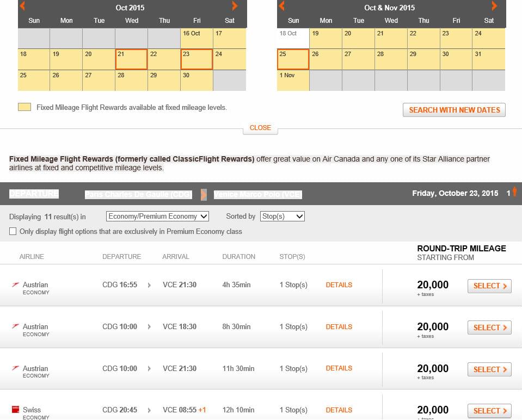The image size is (522, 420).
Task: Click the Austrian logo on the 8h 30min flight
Action: tap(15, 326)
